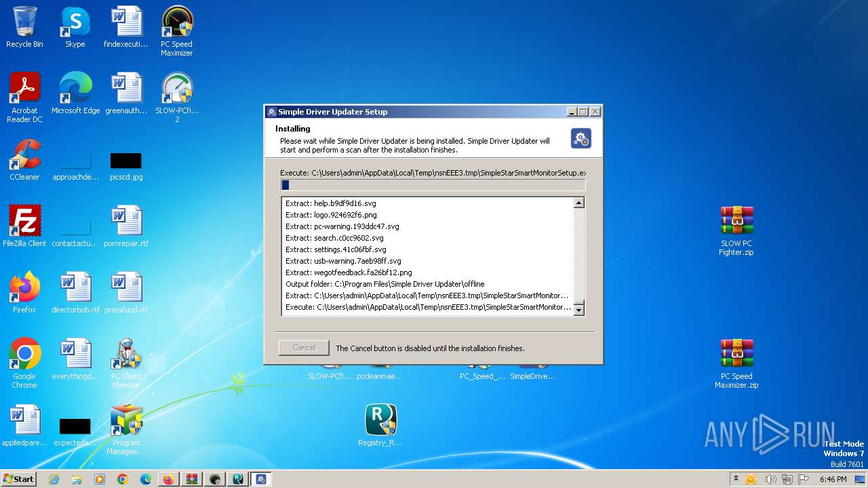Select PC Speed Maximizer desktop shortcut
This screenshot has height=488, width=868.
[x=177, y=30]
